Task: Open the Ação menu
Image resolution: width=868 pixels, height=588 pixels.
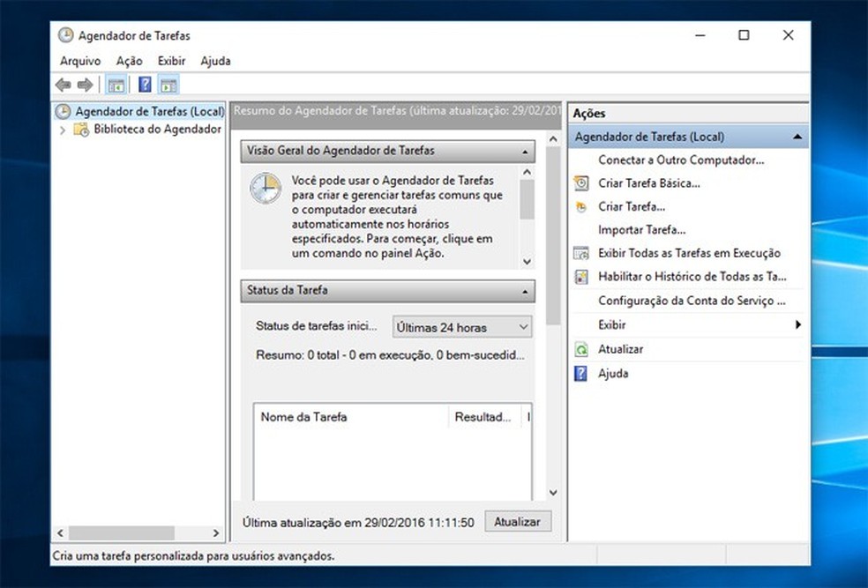Action: coord(128,61)
